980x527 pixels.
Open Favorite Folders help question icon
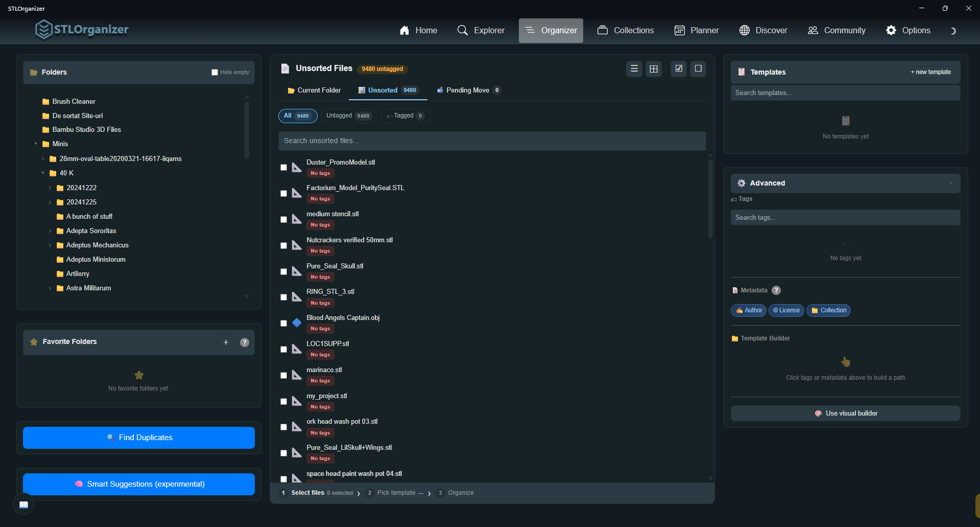(245, 342)
